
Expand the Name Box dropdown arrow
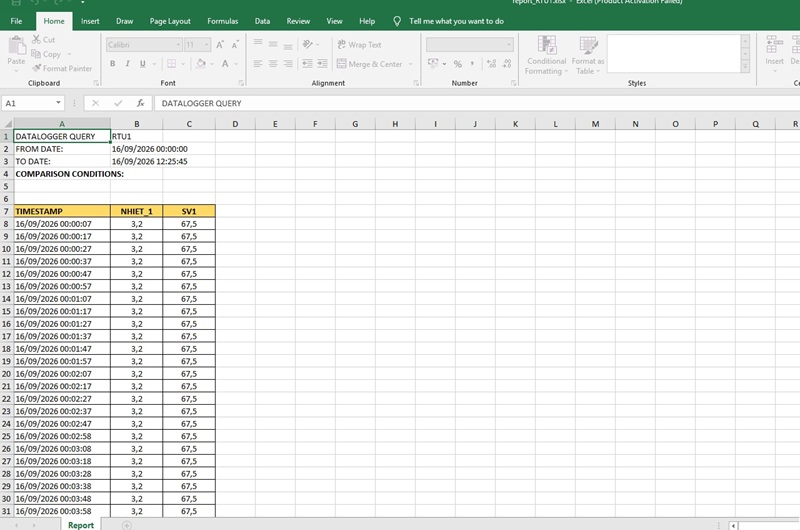[x=58, y=103]
